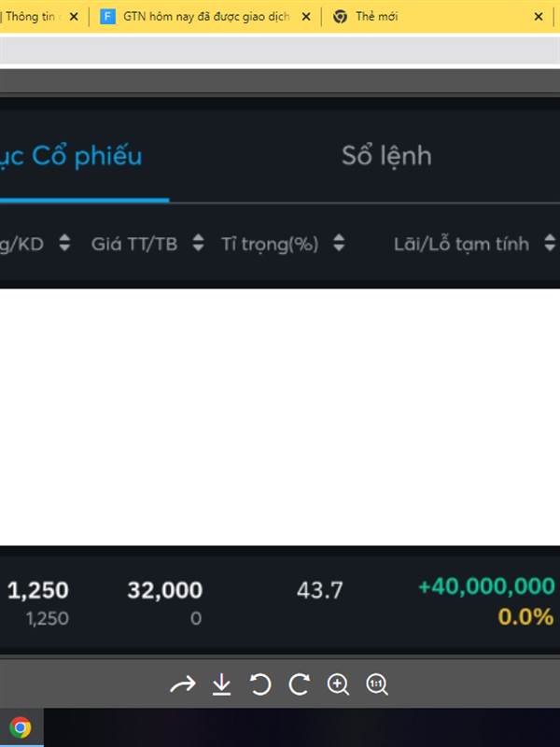Sort by the KD column arrows

pos(64,243)
